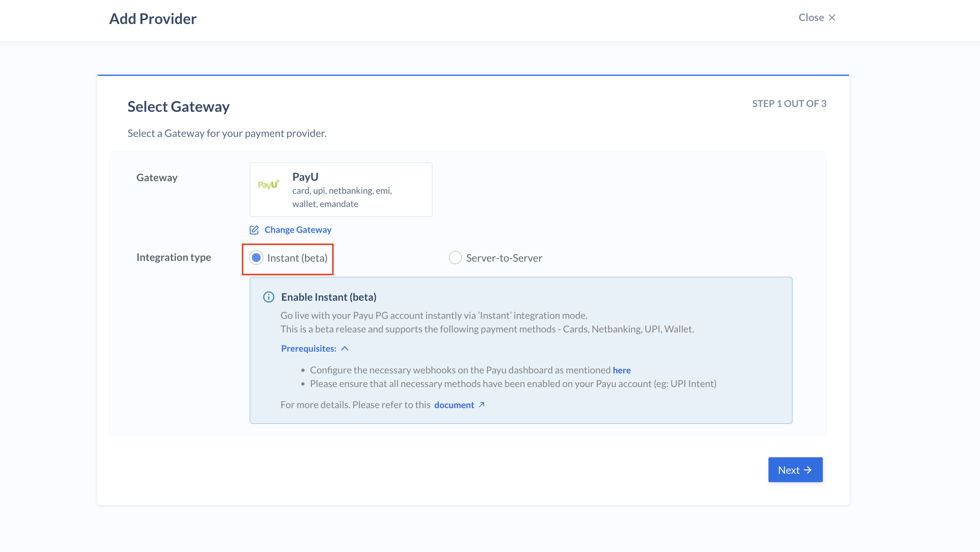Click the PayU gateway name text

click(x=305, y=177)
